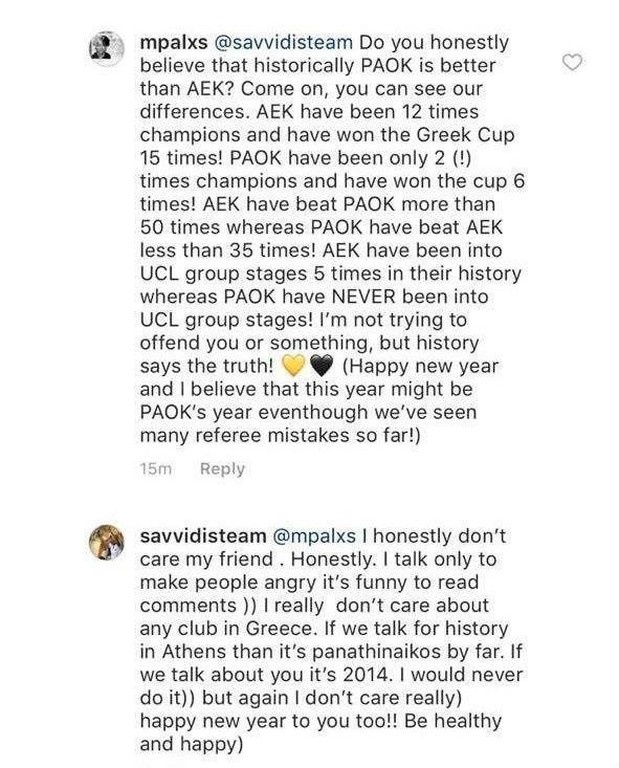Reply to mpalxs's comment
Image resolution: width=619 pixels, height=768 pixels.
click(222, 469)
